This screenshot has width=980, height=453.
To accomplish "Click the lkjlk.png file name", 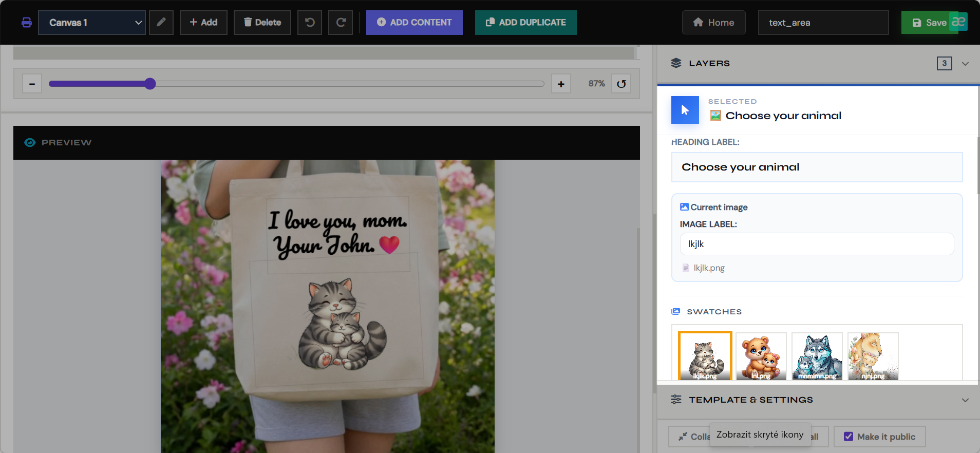I will (709, 268).
